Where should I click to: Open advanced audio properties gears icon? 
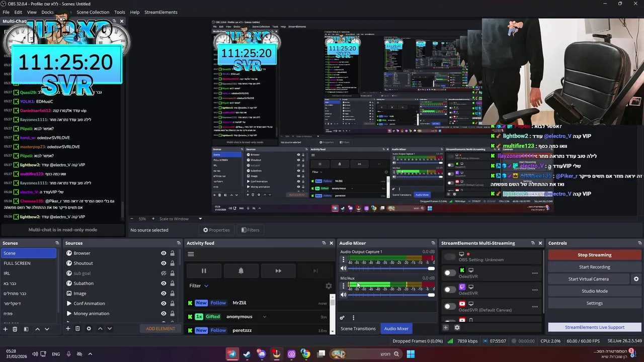tap(342, 318)
